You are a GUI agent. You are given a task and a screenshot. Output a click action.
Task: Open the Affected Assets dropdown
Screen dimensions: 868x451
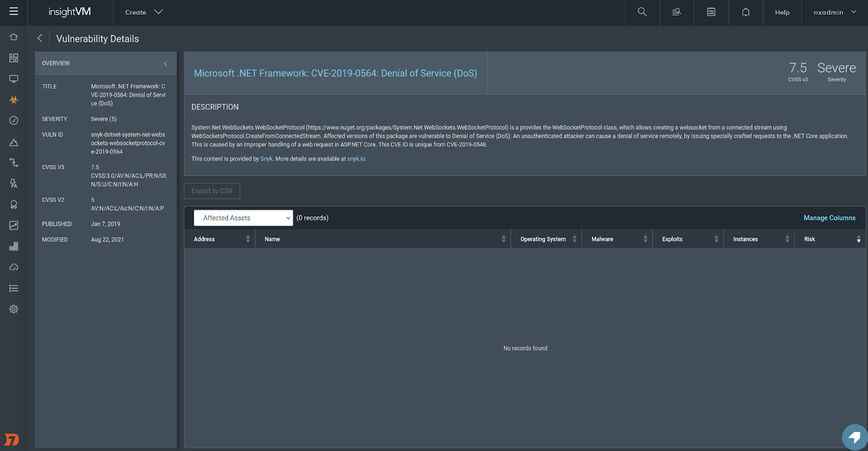(x=243, y=218)
